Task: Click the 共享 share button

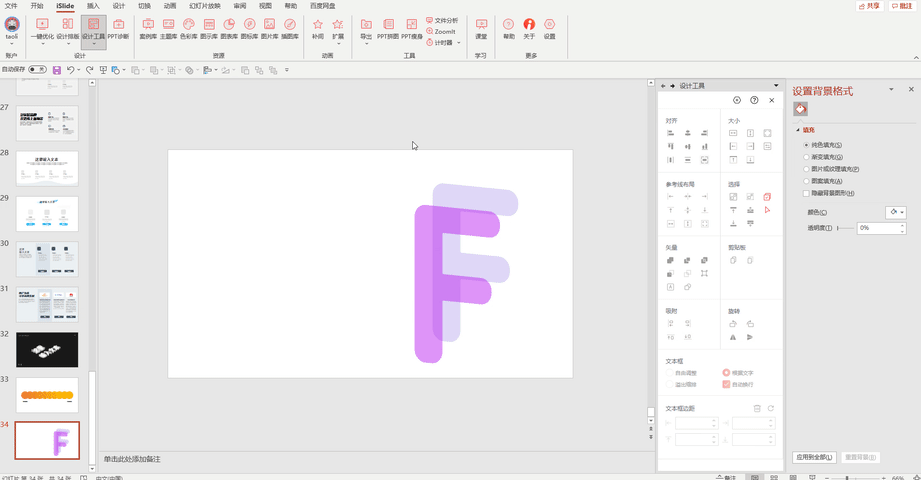Action: (869, 6)
